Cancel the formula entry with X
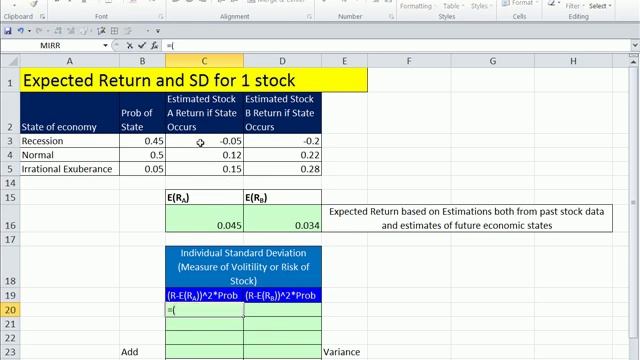The image size is (640, 360). click(129, 46)
